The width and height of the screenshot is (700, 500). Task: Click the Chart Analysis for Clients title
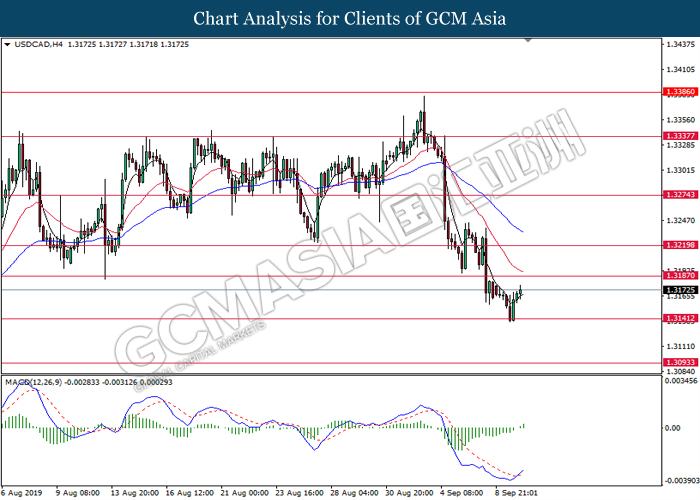[x=350, y=19]
